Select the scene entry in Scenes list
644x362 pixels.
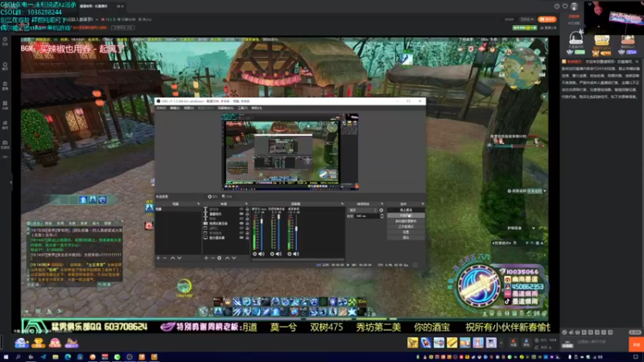pos(178,209)
